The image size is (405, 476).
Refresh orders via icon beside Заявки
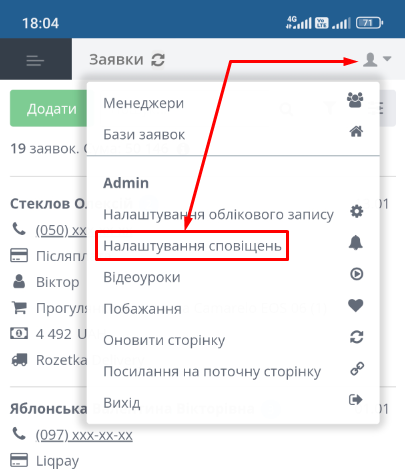click(158, 60)
